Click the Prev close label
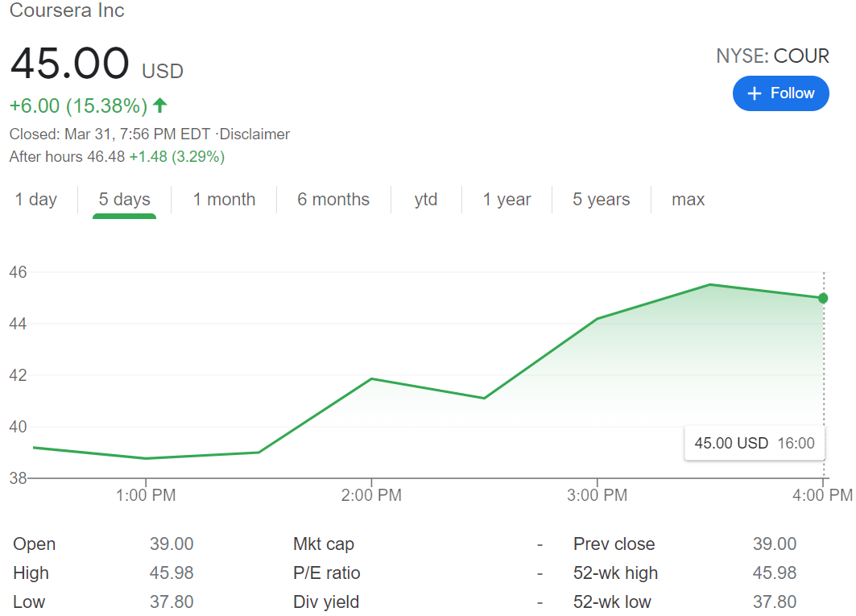The height and width of the screenshot is (616, 856). pyautogui.click(x=614, y=544)
